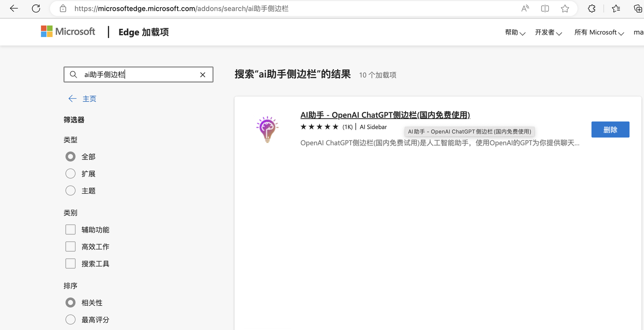The height and width of the screenshot is (330, 644).
Task: Expand the 帮助 dropdown menu
Action: click(x=515, y=32)
